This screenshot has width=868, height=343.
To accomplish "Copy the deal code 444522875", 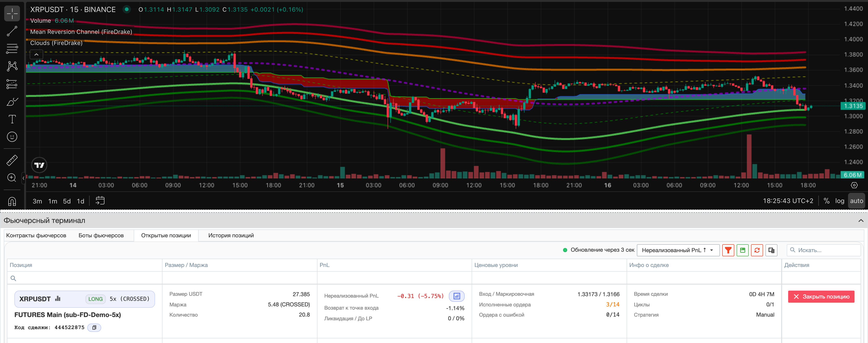I will tap(94, 327).
